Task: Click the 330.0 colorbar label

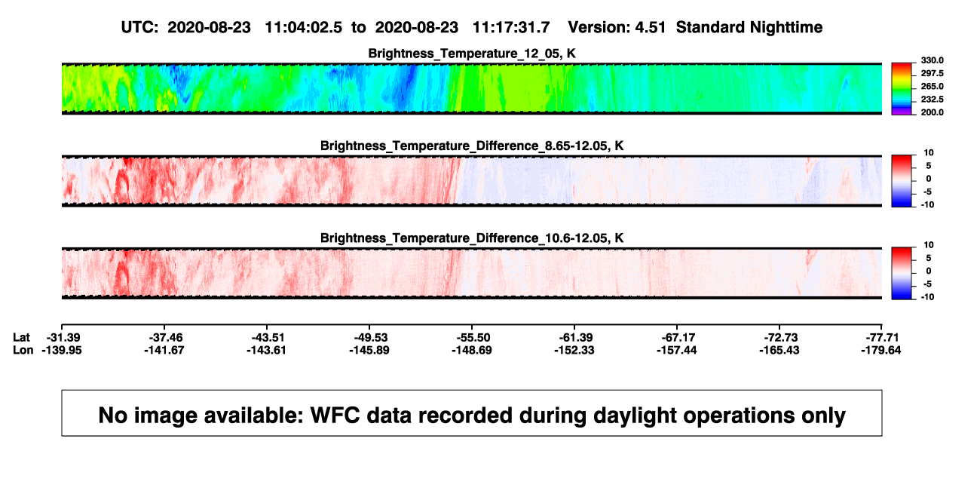Action: pyautogui.click(x=933, y=60)
